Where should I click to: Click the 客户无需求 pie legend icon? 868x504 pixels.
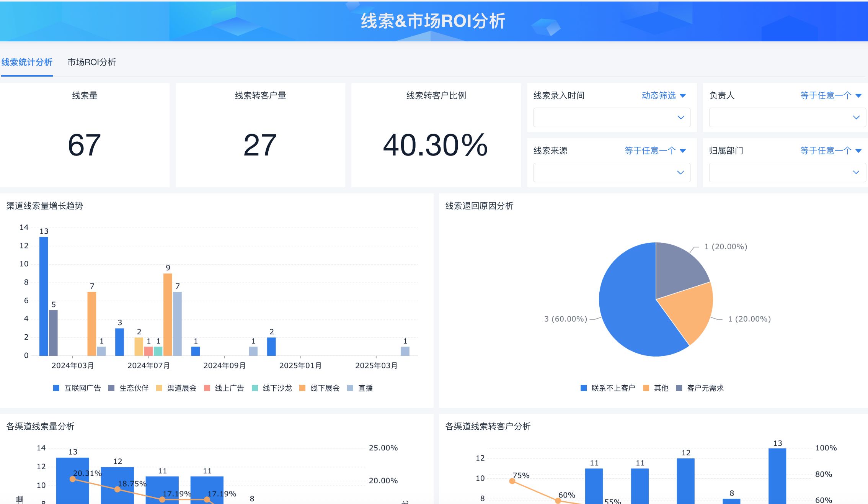tap(679, 388)
